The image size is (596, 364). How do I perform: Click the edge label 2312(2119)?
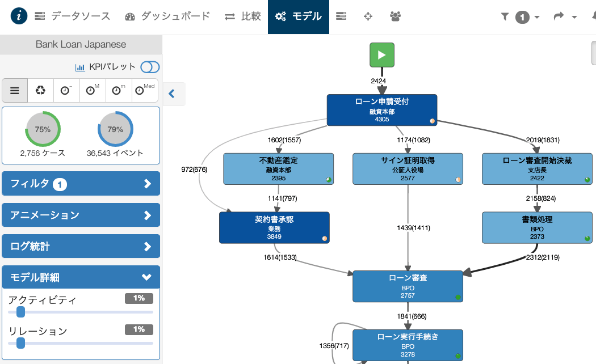[543, 257]
